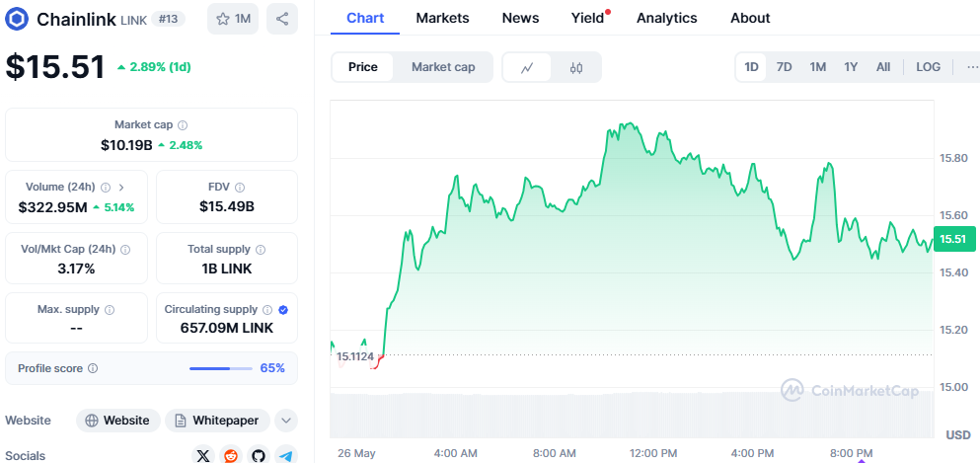Click the $10.19B market cap value
Viewport: 980px width, 463px height.
(127, 145)
